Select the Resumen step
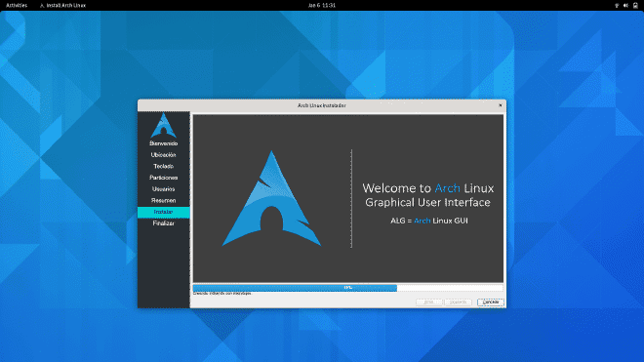Viewport: 644px width, 362px height. pos(164,201)
